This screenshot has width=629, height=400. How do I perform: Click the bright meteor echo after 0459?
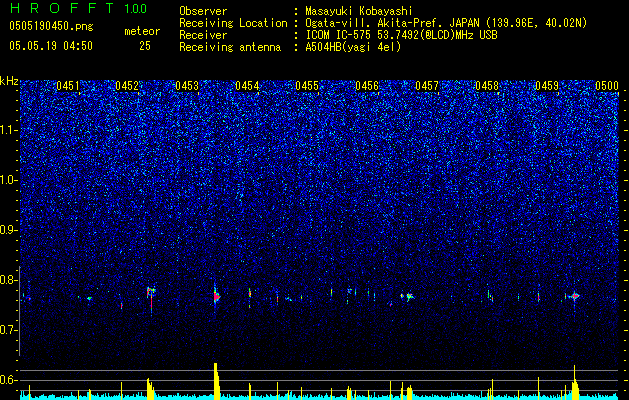click(x=575, y=296)
